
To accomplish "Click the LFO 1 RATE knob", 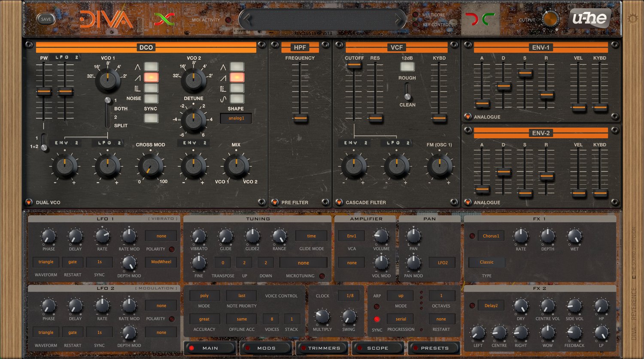I will 102,235.
